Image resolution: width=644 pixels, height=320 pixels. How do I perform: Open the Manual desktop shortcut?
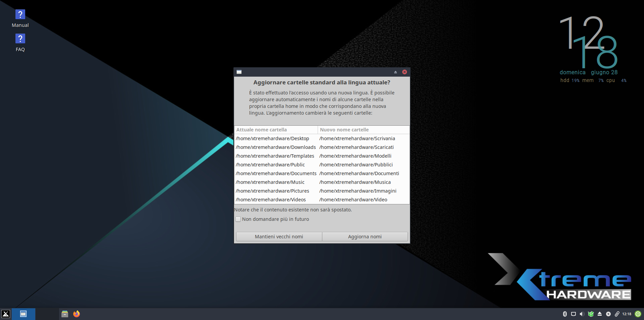tap(20, 18)
